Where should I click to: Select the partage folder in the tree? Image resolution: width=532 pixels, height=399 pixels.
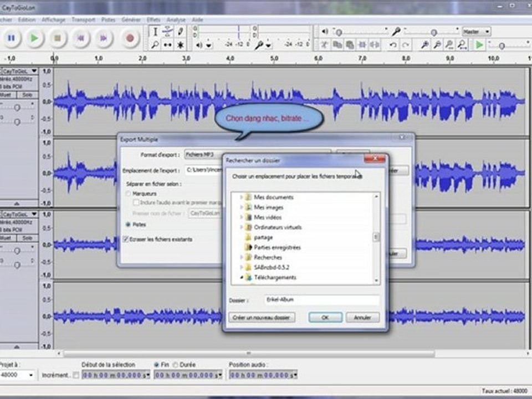coord(263,237)
